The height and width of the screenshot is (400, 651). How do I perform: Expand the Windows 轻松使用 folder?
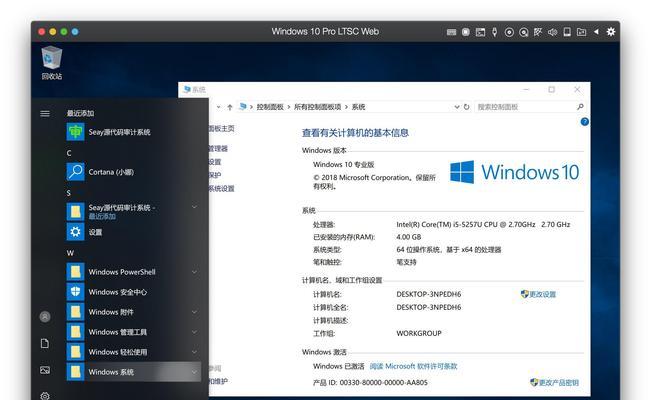194,352
